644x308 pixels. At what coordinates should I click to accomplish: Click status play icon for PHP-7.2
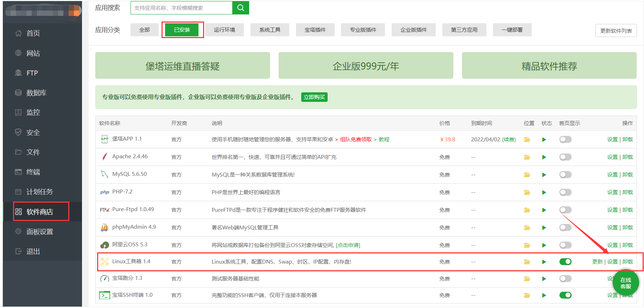544,192
